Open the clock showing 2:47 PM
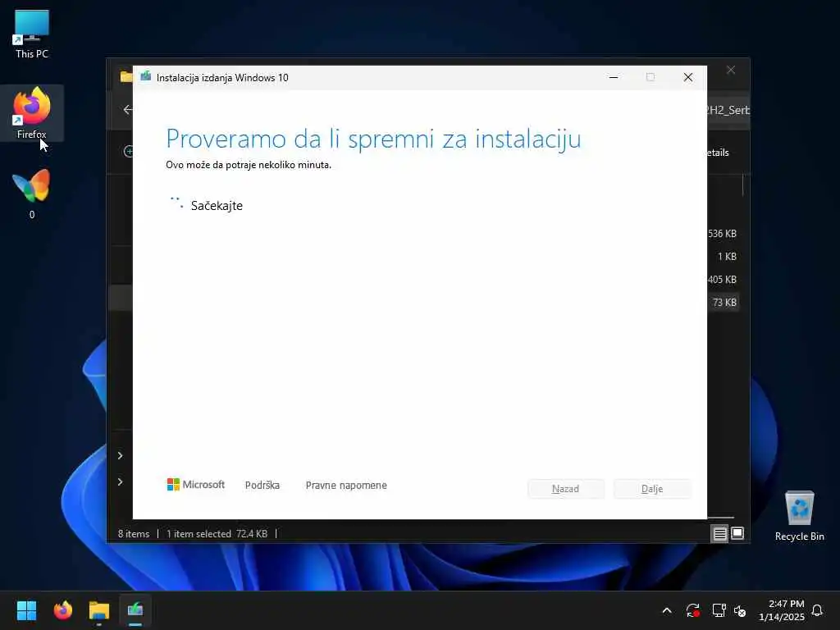Screen dimensions: 840x630 click(x=782, y=610)
